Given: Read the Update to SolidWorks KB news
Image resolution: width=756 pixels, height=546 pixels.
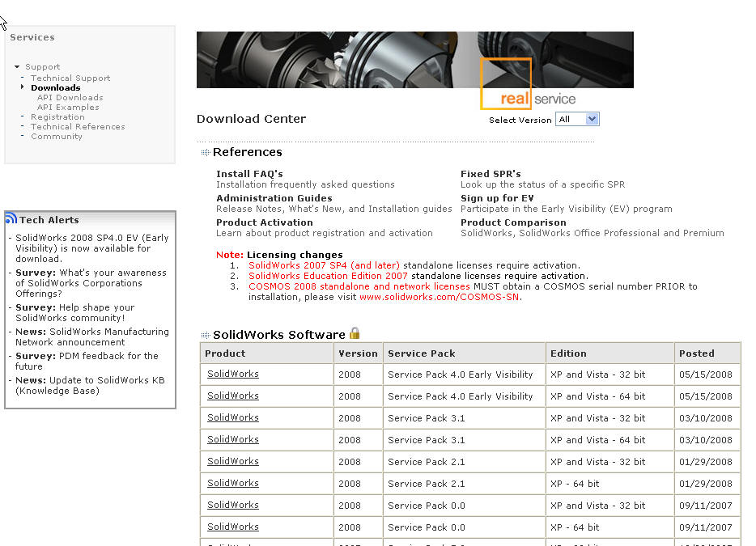Looking at the screenshot, I should click(x=90, y=385).
